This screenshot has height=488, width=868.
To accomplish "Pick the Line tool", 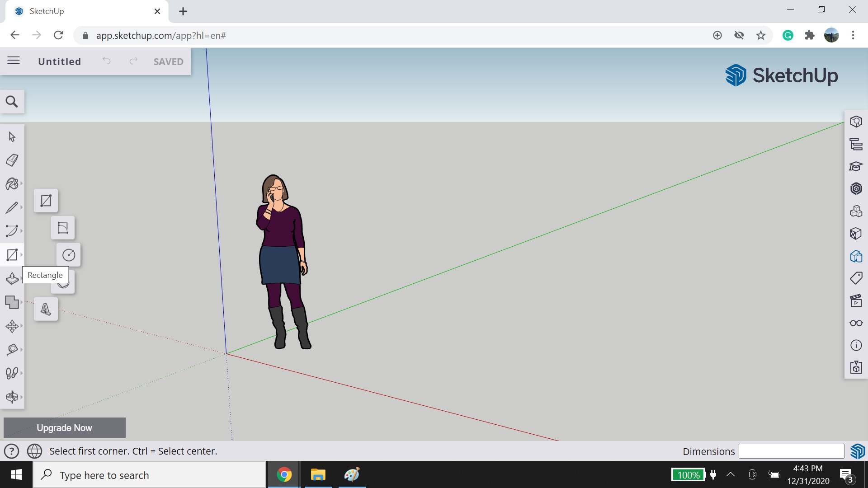I will (x=12, y=207).
